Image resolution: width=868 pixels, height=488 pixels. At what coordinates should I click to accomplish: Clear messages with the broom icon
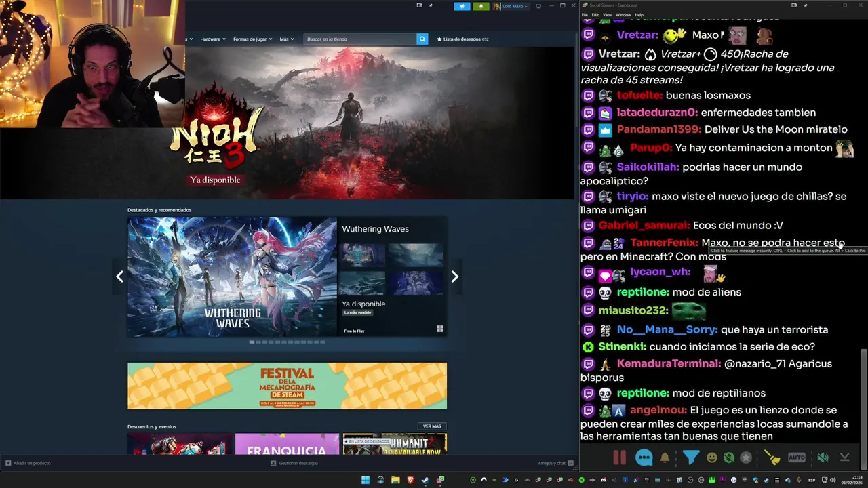pyautogui.click(x=772, y=457)
